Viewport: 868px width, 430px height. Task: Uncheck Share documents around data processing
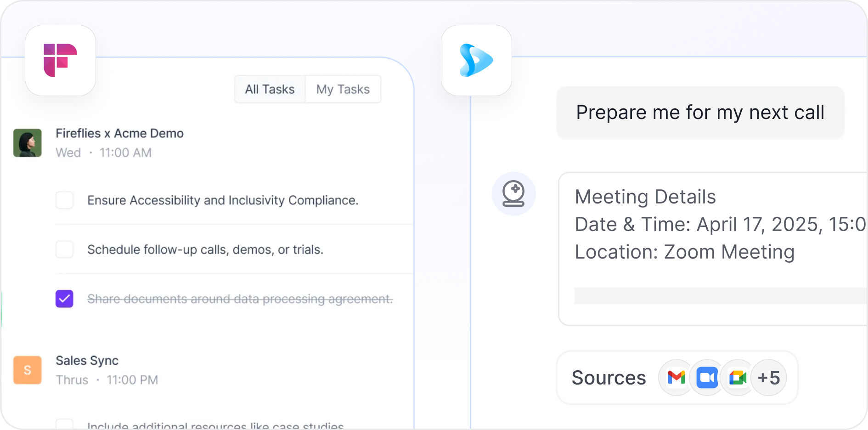pos(64,299)
